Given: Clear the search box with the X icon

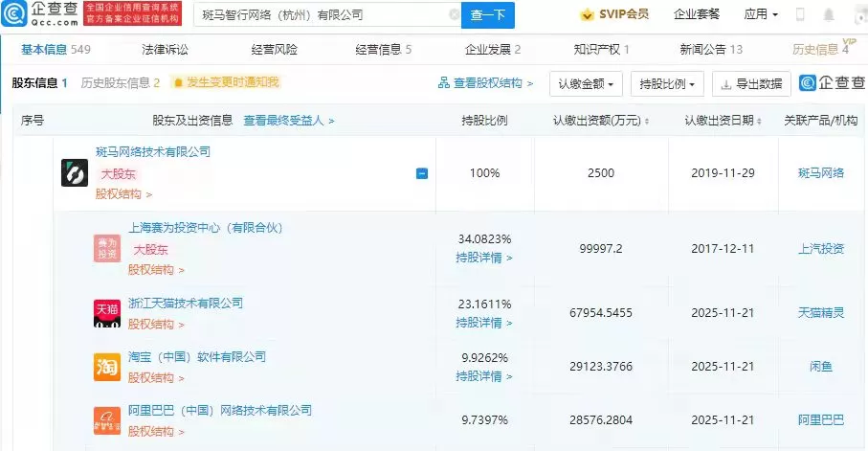Looking at the screenshot, I should [x=454, y=15].
